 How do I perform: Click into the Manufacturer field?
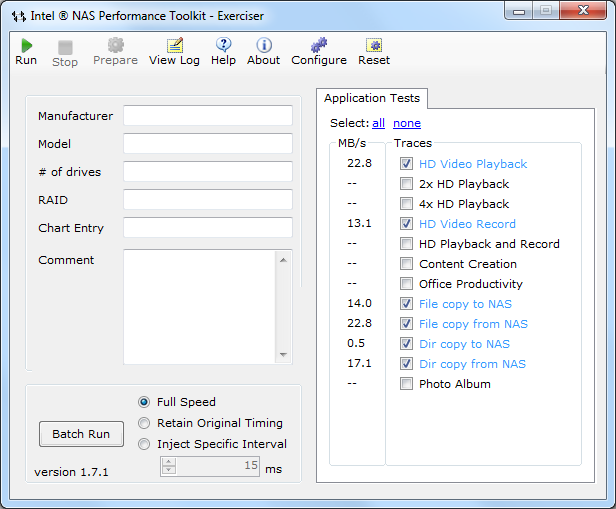click(208, 115)
